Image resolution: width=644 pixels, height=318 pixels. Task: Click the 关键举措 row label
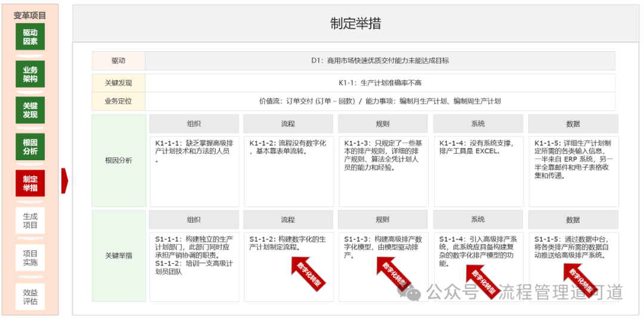click(x=119, y=255)
